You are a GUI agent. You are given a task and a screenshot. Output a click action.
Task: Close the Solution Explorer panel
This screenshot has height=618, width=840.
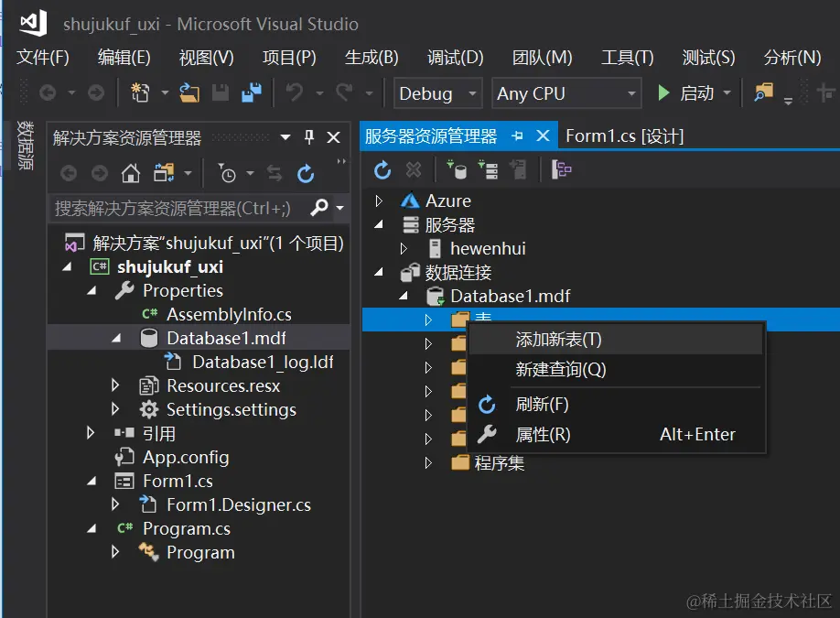[x=333, y=137]
